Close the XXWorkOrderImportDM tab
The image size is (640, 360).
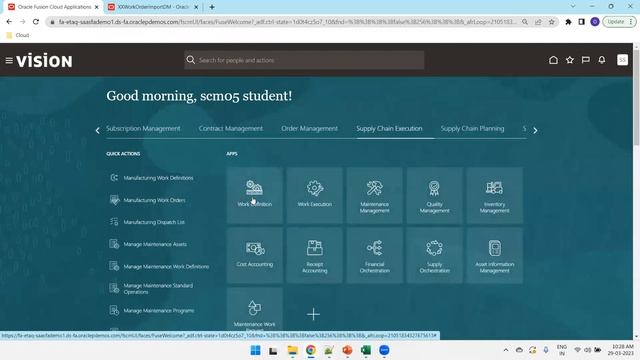point(196,7)
